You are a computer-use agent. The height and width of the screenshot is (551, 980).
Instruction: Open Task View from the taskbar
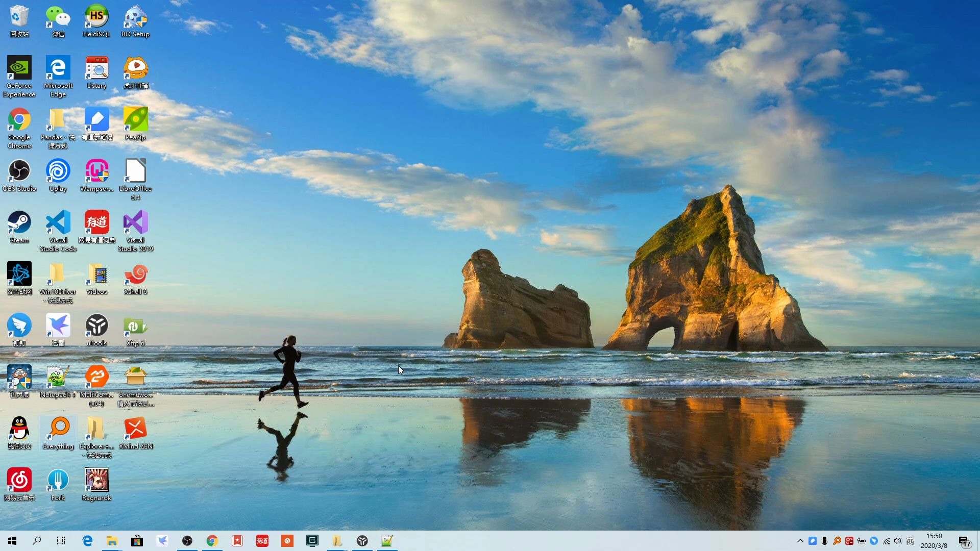pyautogui.click(x=61, y=541)
